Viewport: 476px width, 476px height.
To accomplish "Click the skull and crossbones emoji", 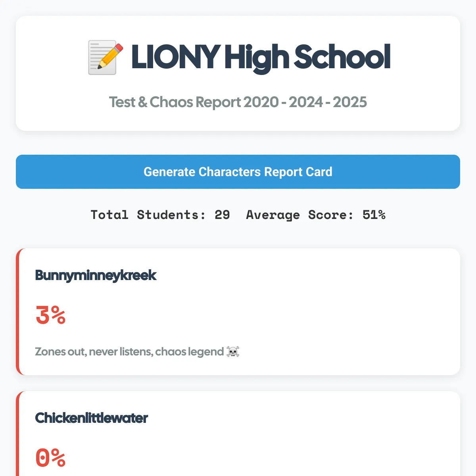I will (x=233, y=352).
